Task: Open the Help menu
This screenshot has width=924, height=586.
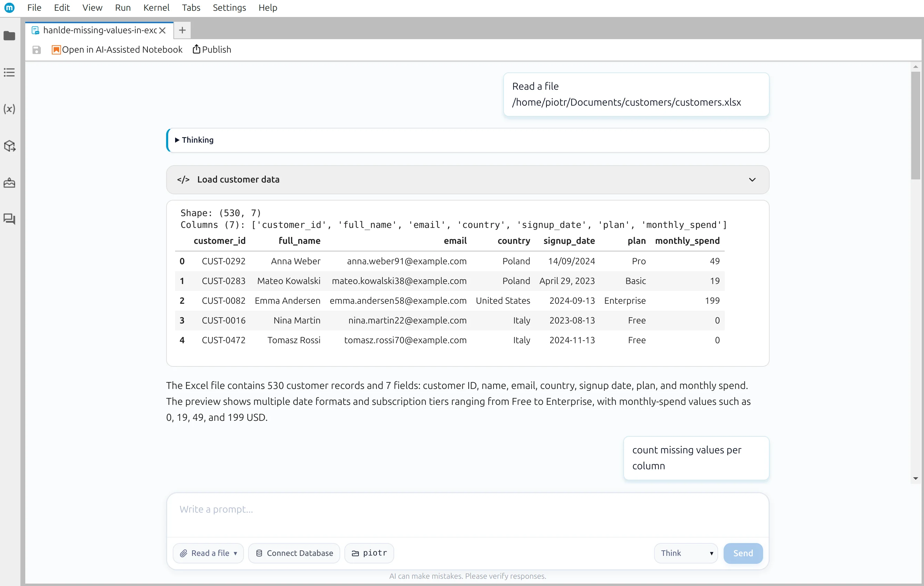Action: click(x=268, y=8)
